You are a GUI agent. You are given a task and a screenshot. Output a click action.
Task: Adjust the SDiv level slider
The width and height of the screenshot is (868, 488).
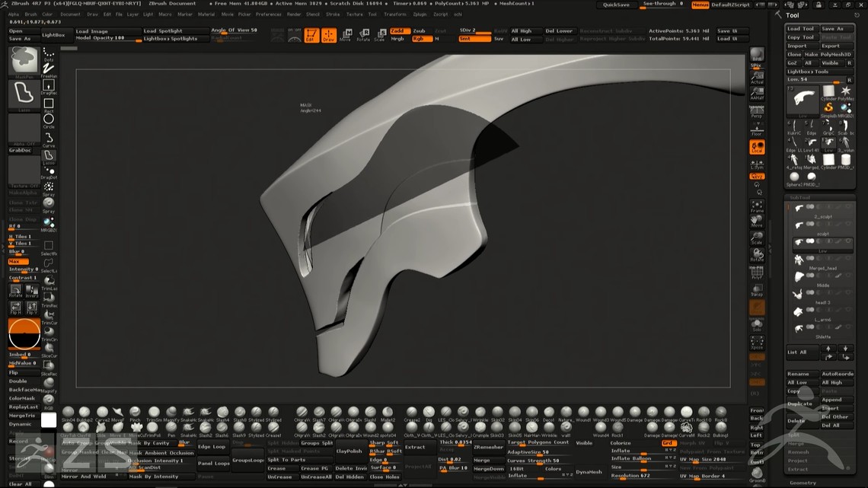coord(474,31)
